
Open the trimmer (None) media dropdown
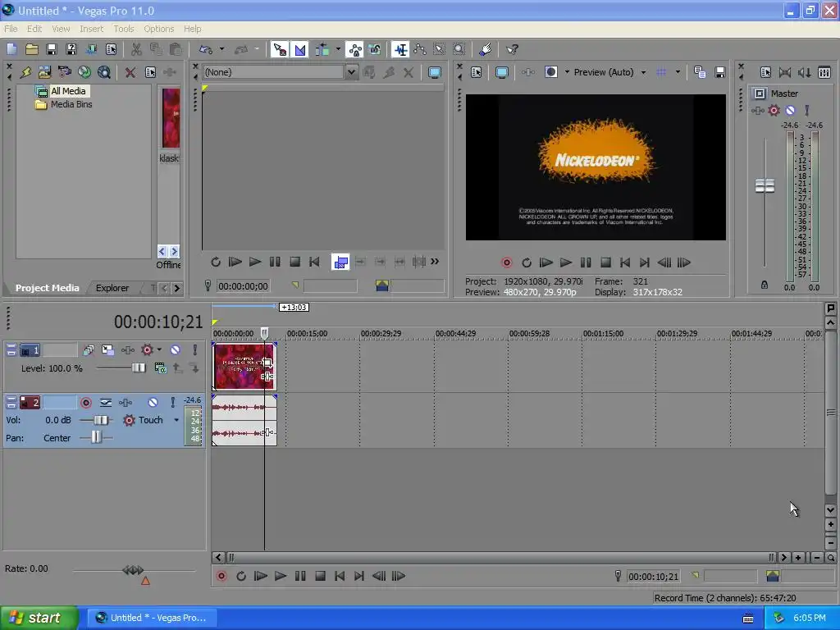pos(351,72)
